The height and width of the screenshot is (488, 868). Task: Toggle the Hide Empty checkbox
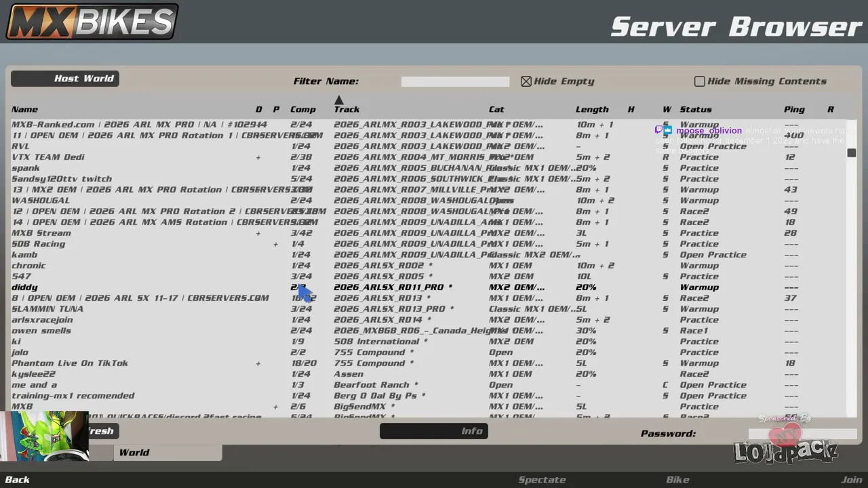526,81
